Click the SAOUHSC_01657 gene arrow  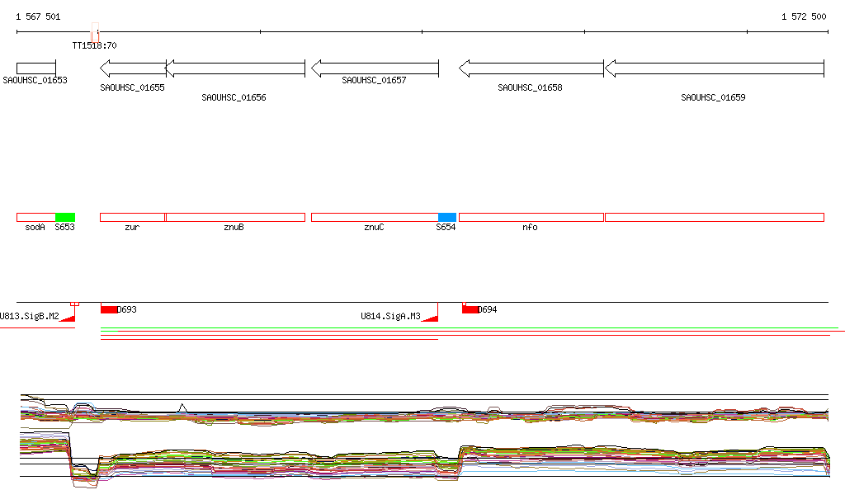tap(374, 68)
